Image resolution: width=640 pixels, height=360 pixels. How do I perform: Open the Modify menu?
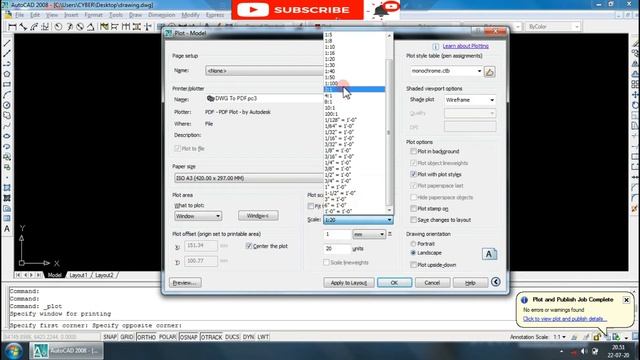click(x=190, y=15)
